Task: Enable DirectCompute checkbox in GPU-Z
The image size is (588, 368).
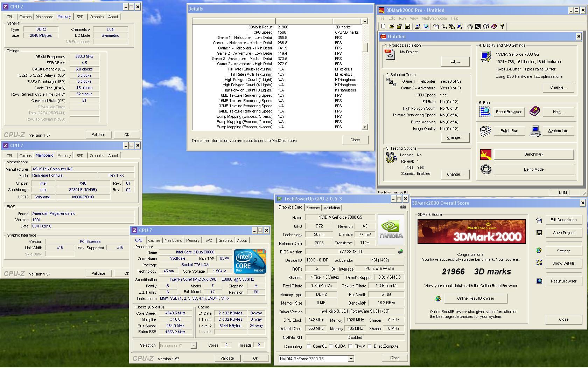Action: 370,346
